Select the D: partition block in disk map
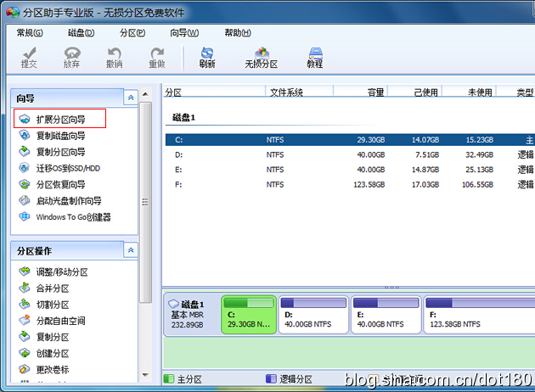The image size is (535, 392). click(x=313, y=315)
